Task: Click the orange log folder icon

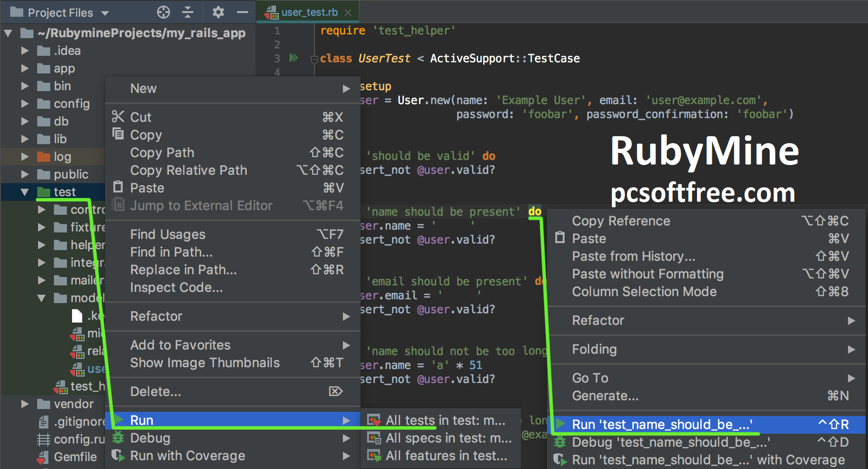Action: (x=44, y=156)
